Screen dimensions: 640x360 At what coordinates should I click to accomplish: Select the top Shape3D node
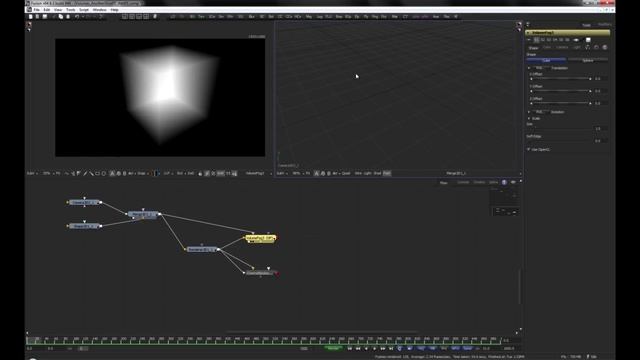tap(84, 202)
